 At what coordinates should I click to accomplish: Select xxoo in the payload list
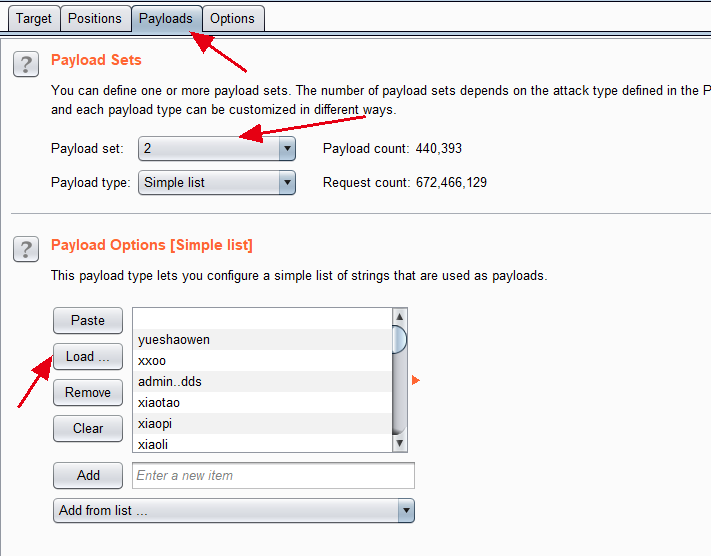click(x=262, y=361)
